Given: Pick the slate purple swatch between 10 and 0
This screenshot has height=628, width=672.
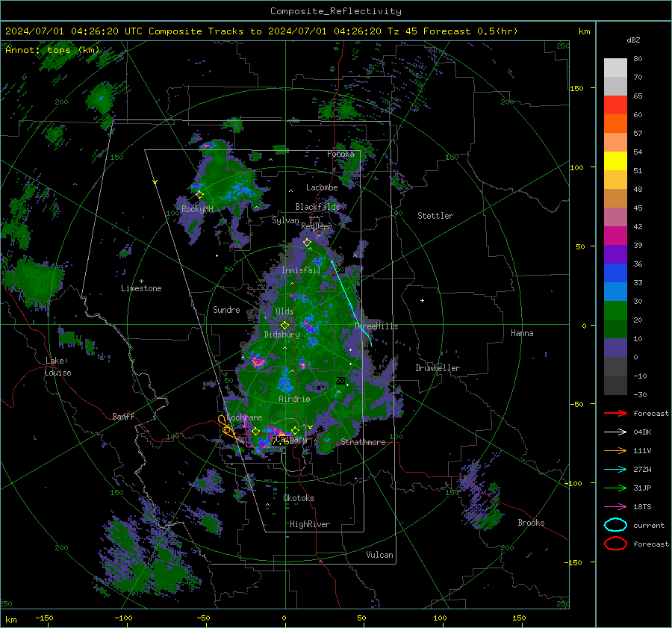Looking at the screenshot, I should click(615, 348).
